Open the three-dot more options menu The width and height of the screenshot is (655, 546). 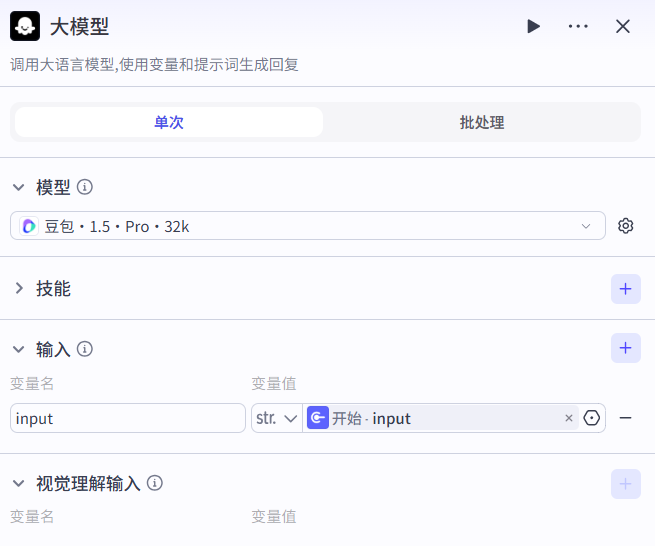[x=578, y=26]
